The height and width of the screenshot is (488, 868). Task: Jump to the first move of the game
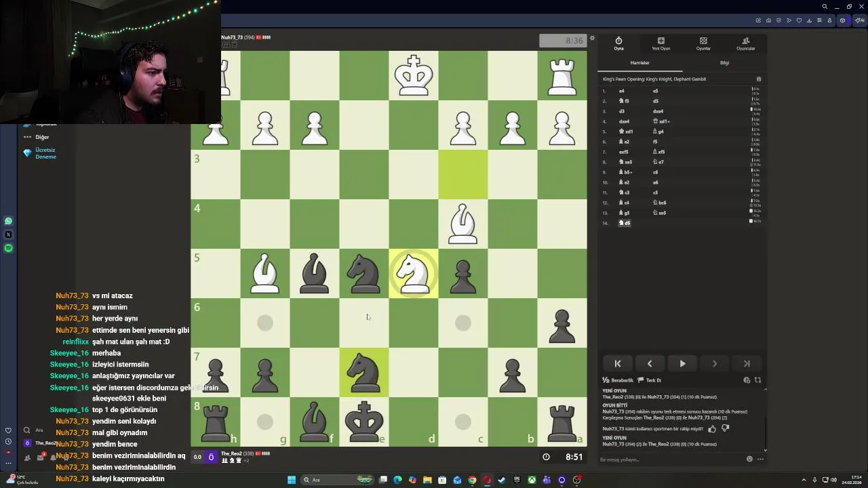pyautogui.click(x=618, y=364)
